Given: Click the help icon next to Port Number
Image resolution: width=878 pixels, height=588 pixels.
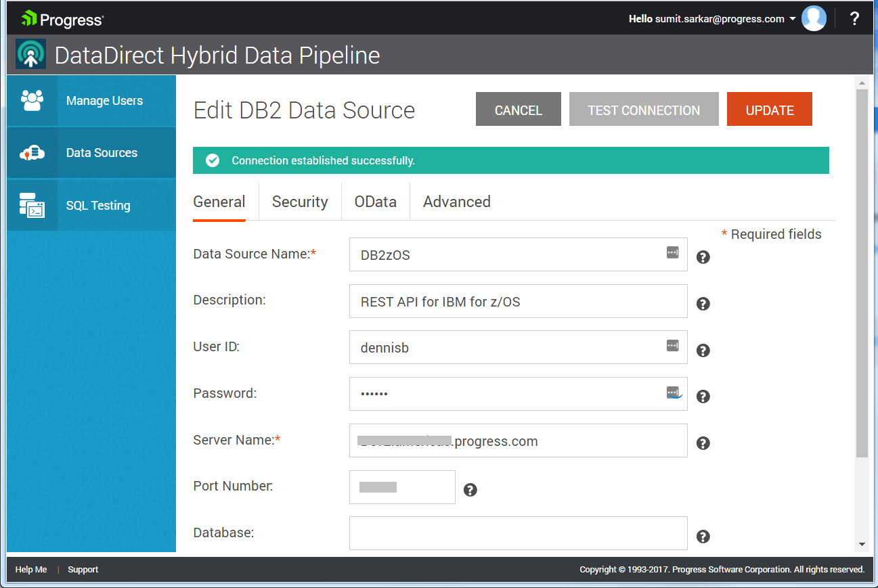Looking at the screenshot, I should 470,489.
